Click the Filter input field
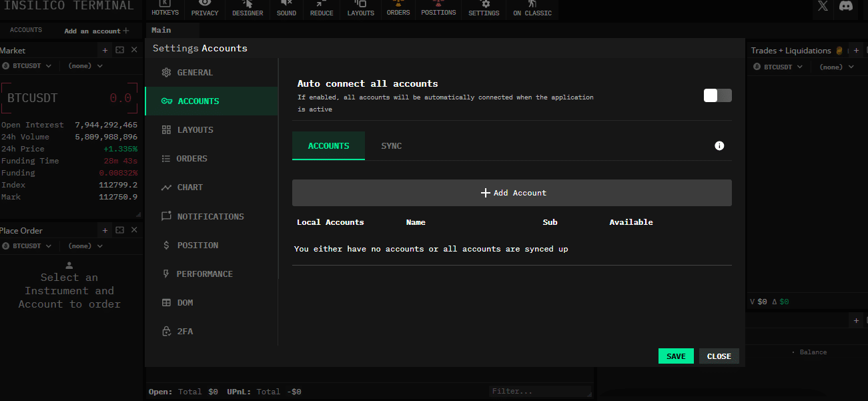Viewport: 868px width, 401px height. (540, 392)
